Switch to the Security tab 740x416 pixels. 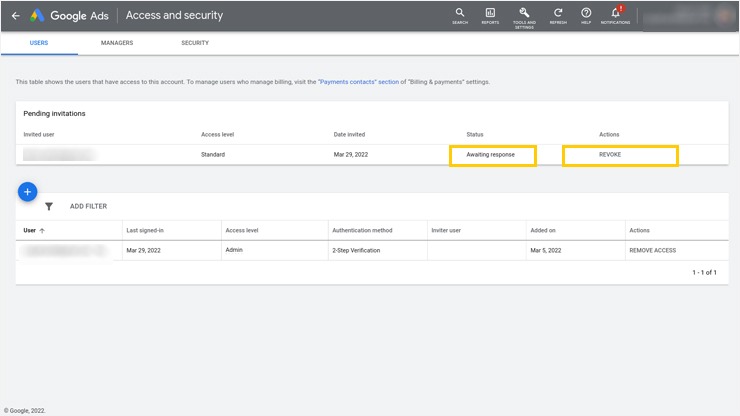195,43
